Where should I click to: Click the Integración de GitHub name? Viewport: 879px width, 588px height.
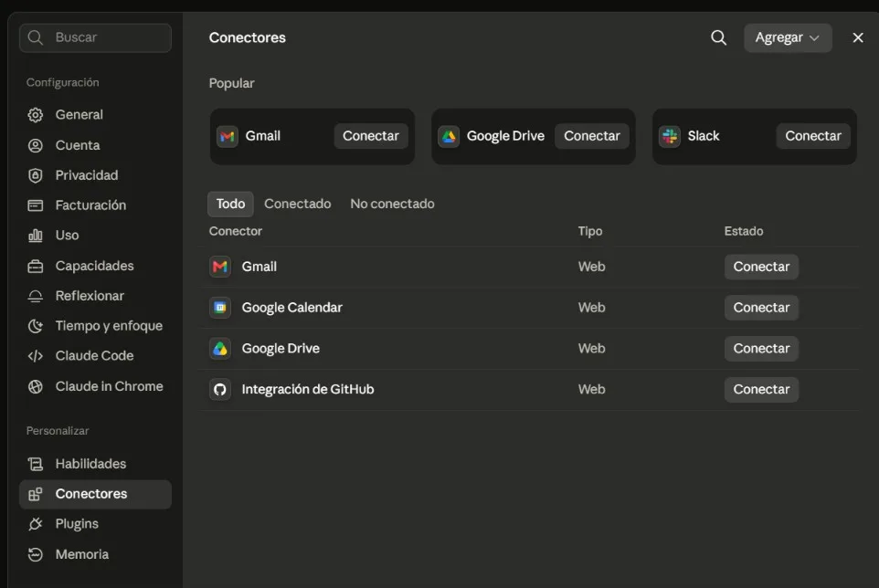pos(308,389)
